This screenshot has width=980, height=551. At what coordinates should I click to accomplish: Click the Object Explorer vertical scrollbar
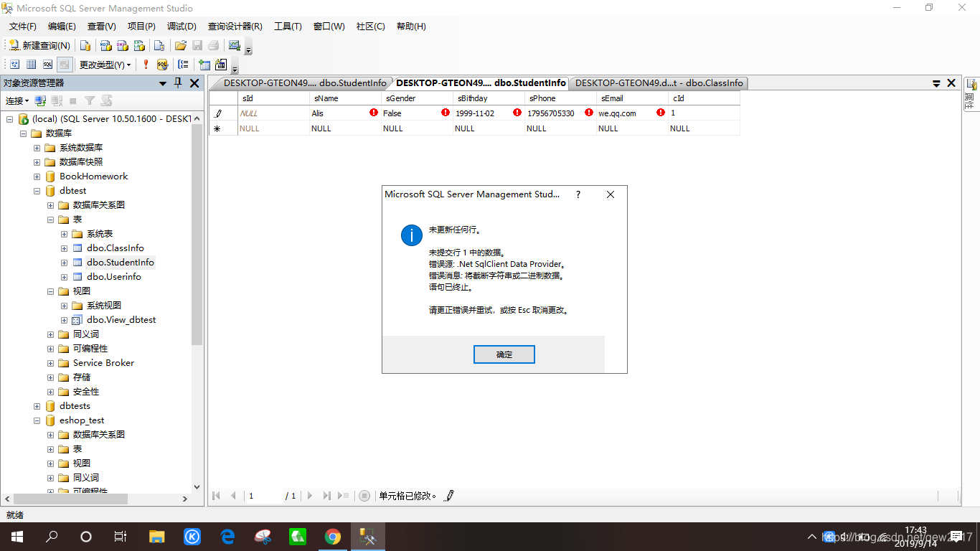[x=197, y=234]
